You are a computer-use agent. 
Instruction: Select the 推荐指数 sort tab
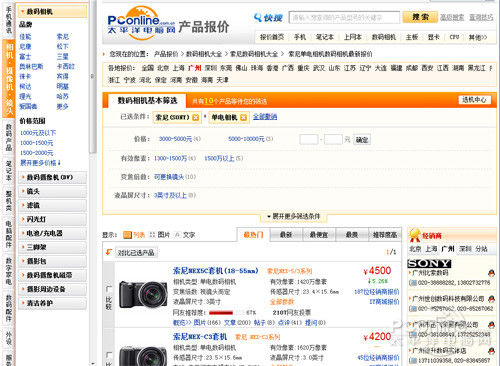coord(385,235)
